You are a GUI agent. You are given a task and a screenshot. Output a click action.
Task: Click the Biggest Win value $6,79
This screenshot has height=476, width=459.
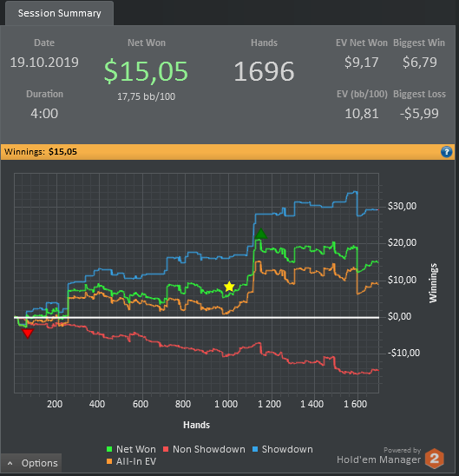point(420,63)
